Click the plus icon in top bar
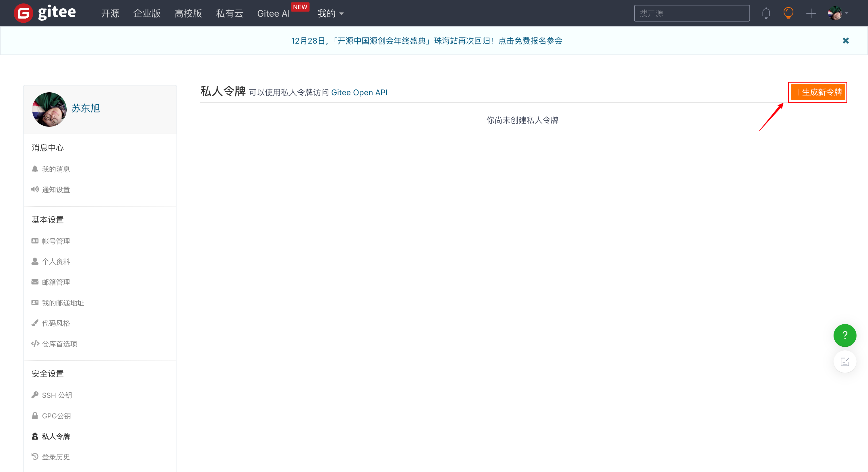This screenshot has width=868, height=472. coord(811,13)
